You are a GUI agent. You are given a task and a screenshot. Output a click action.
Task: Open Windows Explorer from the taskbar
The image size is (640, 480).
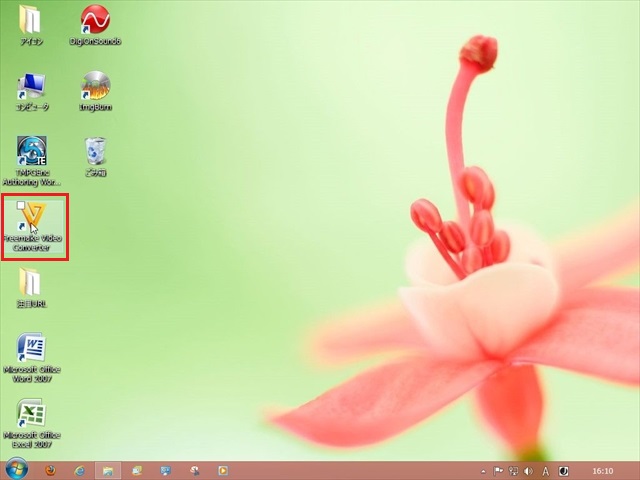tap(107, 469)
